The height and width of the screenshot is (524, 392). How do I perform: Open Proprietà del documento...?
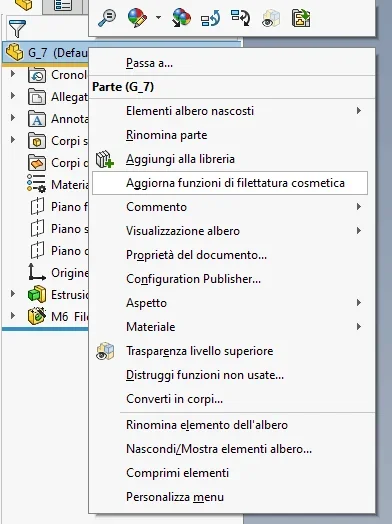click(196, 255)
